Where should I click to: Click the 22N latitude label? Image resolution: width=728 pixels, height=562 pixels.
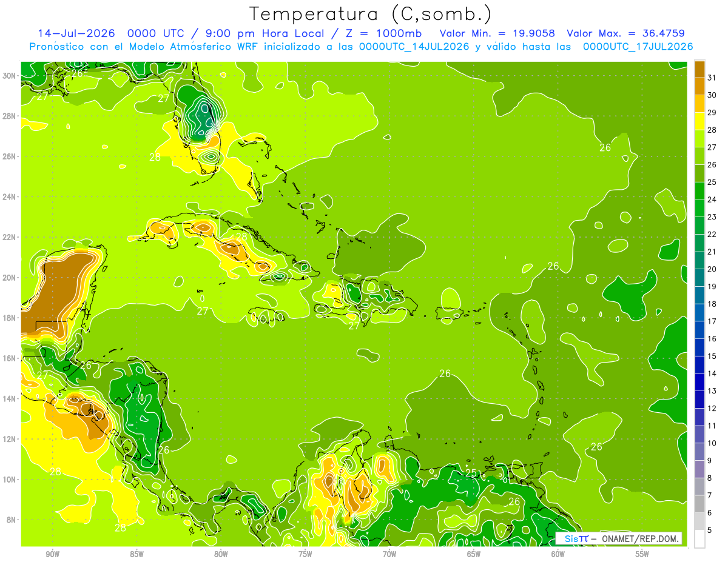pyautogui.click(x=10, y=237)
